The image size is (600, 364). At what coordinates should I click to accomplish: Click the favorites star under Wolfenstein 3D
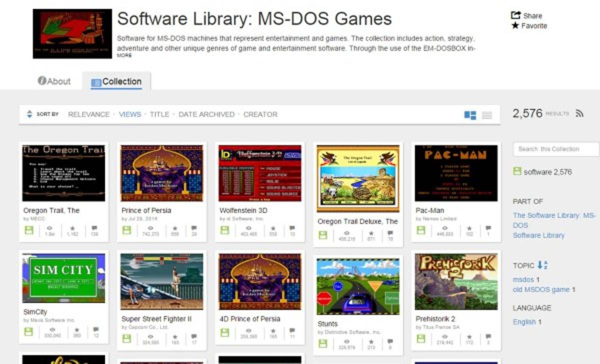(273, 229)
